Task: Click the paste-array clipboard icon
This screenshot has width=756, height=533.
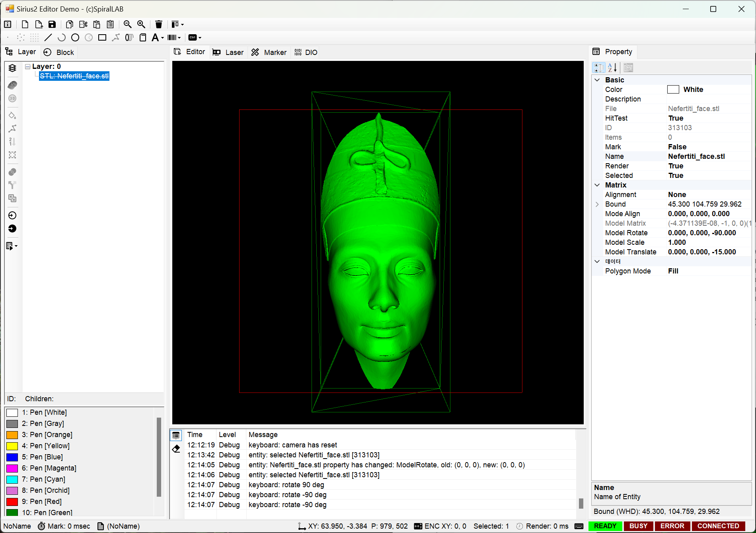Action: point(110,24)
